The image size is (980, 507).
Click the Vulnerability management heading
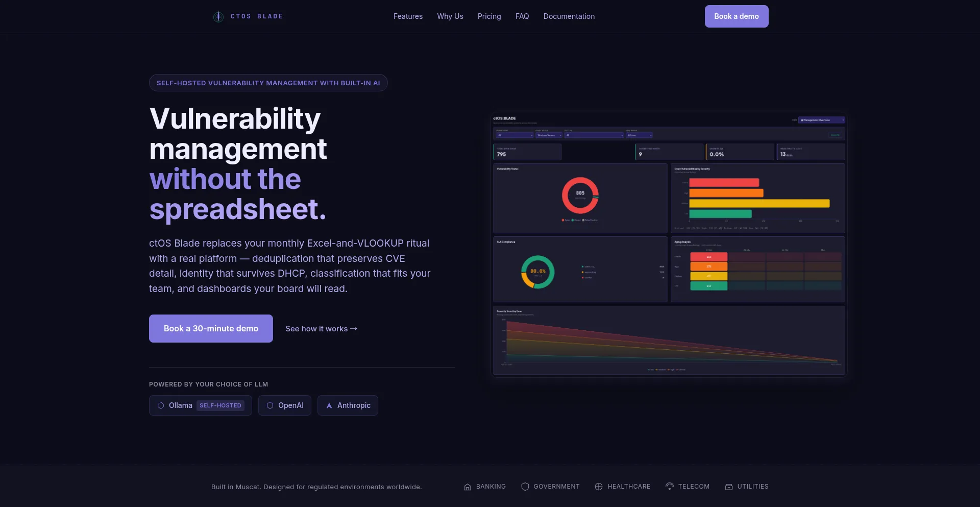click(x=238, y=164)
